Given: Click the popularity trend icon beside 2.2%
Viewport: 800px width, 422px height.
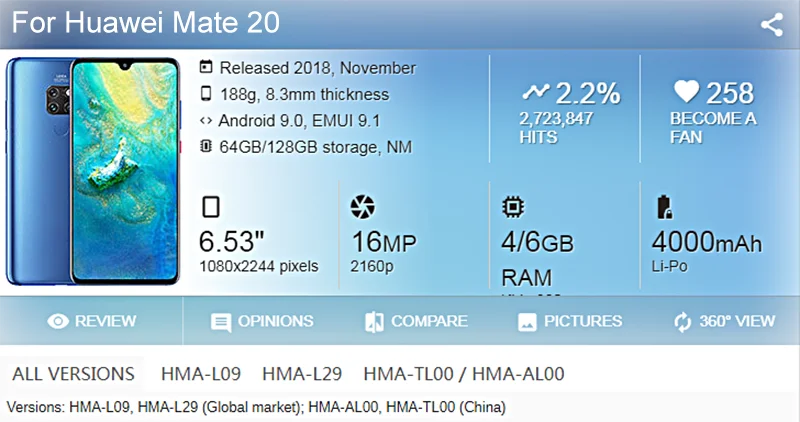Looking at the screenshot, I should click(535, 92).
